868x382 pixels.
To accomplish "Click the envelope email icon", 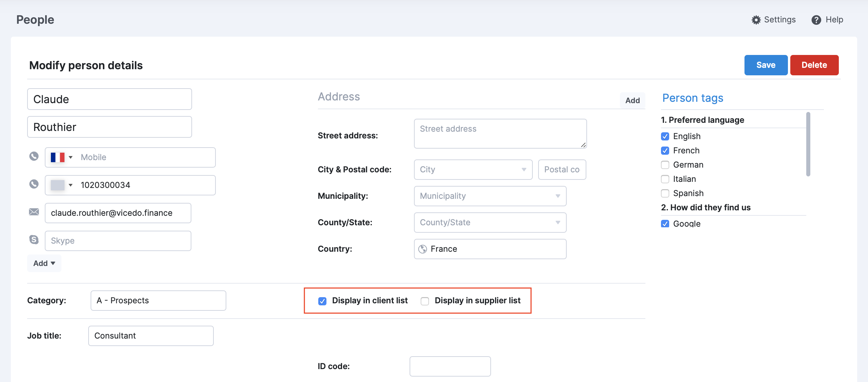I will 34,212.
